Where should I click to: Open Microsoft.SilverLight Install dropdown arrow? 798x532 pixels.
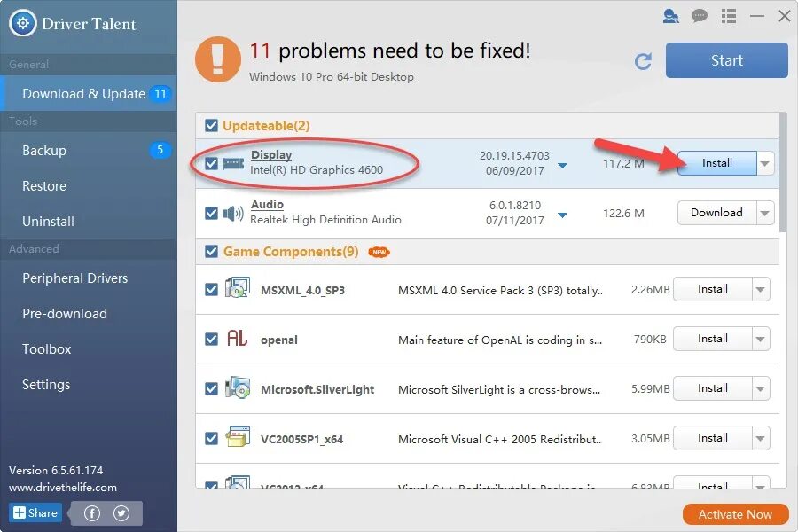[761, 388]
